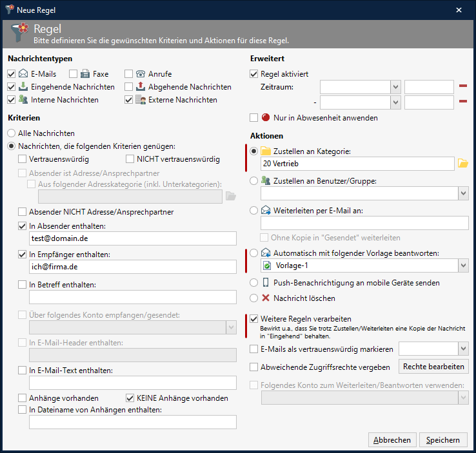
Task: Click the red minus next to second Zeitraum
Action: pyautogui.click(x=462, y=102)
